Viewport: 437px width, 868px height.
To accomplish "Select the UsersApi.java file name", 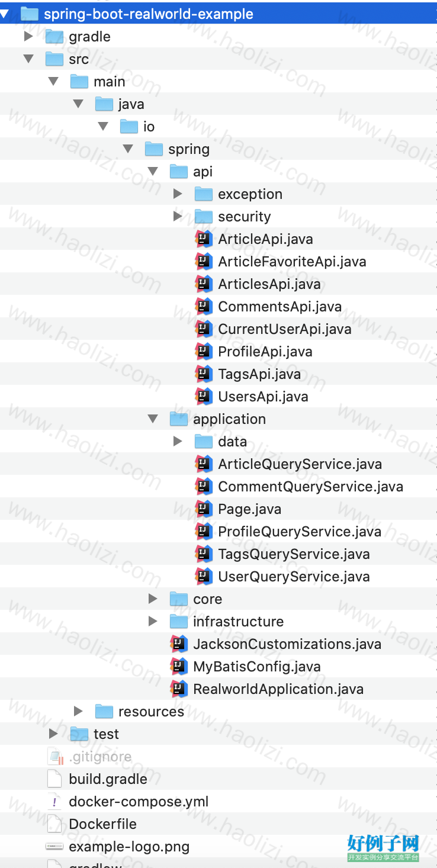I will point(264,397).
